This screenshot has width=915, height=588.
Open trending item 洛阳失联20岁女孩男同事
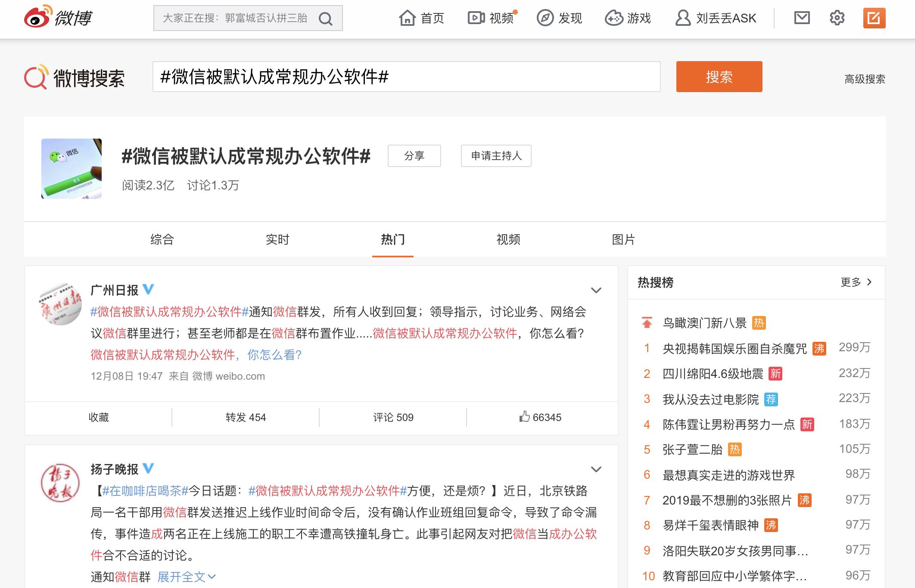point(735,551)
